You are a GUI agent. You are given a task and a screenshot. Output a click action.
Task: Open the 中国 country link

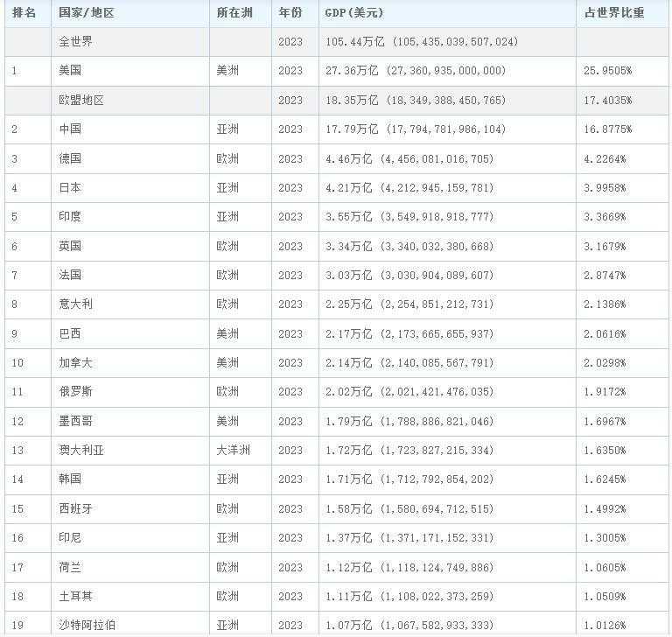point(70,129)
